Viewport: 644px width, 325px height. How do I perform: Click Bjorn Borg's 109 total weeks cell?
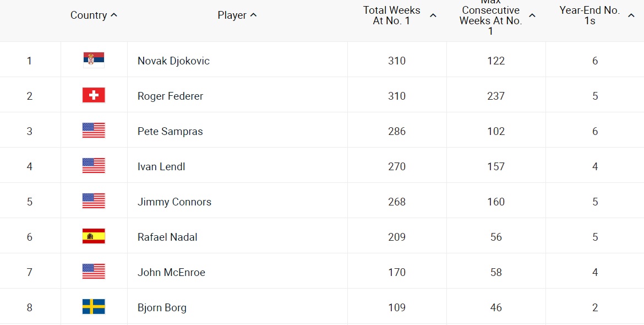click(x=397, y=307)
